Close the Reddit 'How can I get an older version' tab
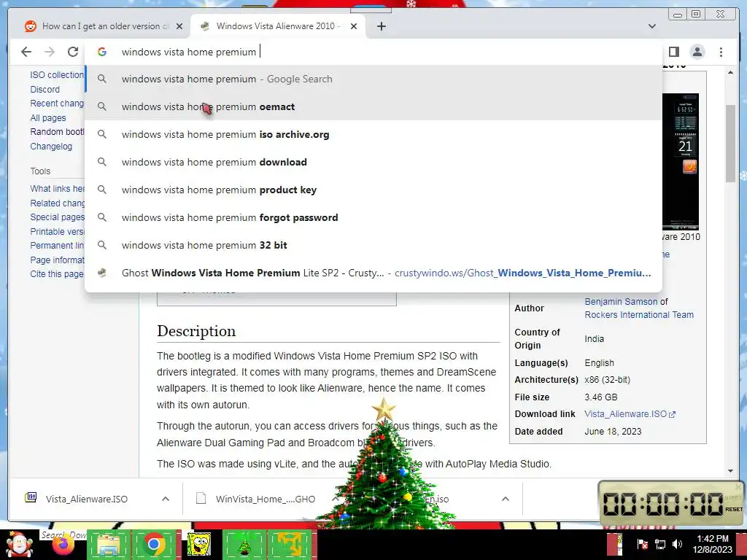The image size is (747, 560). click(x=179, y=26)
